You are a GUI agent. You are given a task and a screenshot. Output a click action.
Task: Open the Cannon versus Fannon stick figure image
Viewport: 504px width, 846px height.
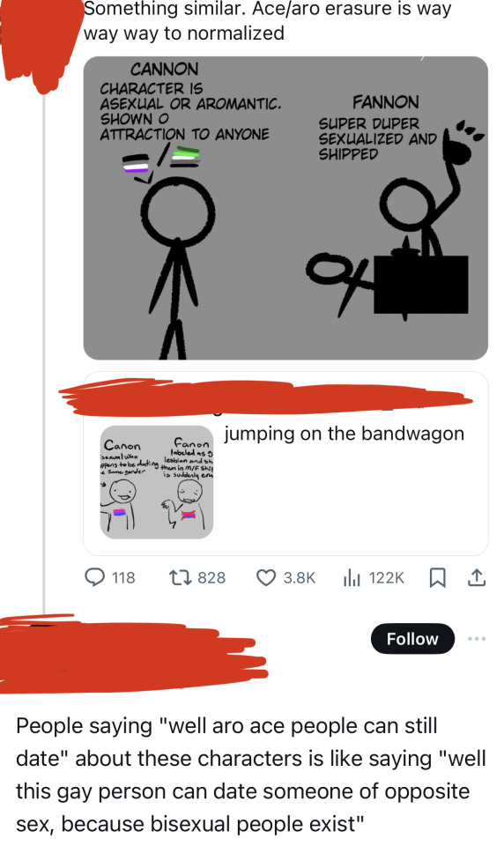pos(285,208)
